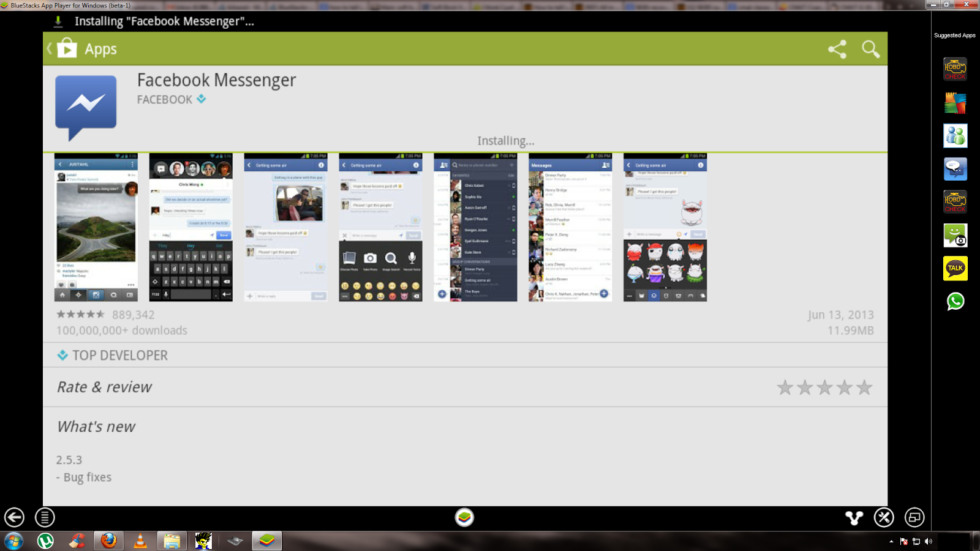Screen dimensions: 980x551
Task: View the monster stickers screenshot
Action: pyautogui.click(x=665, y=227)
